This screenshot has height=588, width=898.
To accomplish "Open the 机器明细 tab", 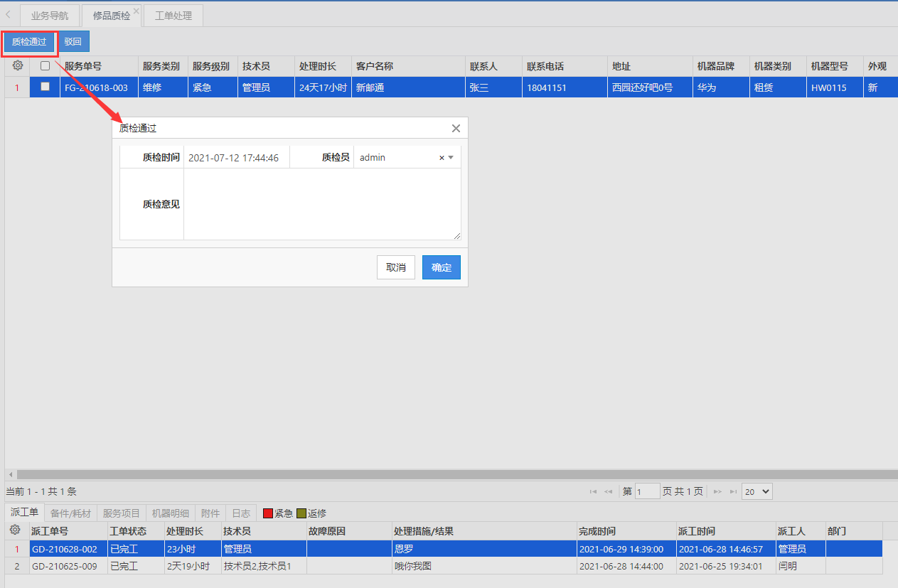I will pos(171,513).
